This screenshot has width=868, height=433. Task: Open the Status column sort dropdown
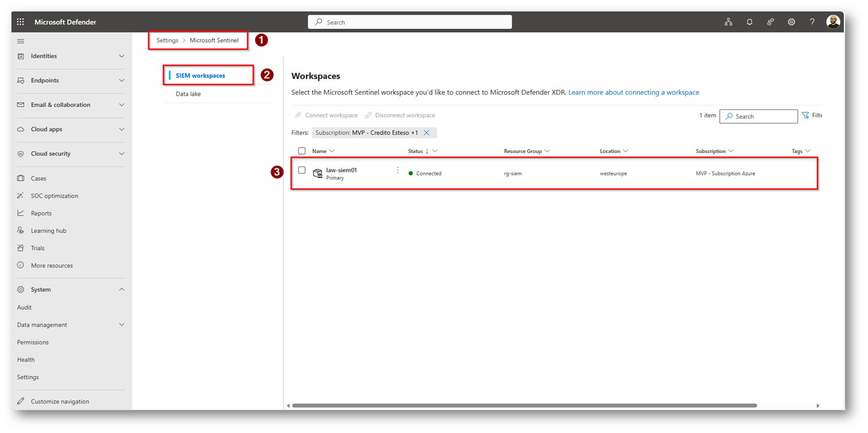[x=435, y=151]
